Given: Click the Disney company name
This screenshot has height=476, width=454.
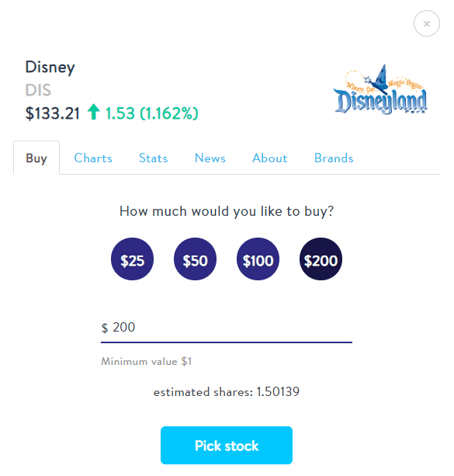Looking at the screenshot, I should tap(50, 68).
